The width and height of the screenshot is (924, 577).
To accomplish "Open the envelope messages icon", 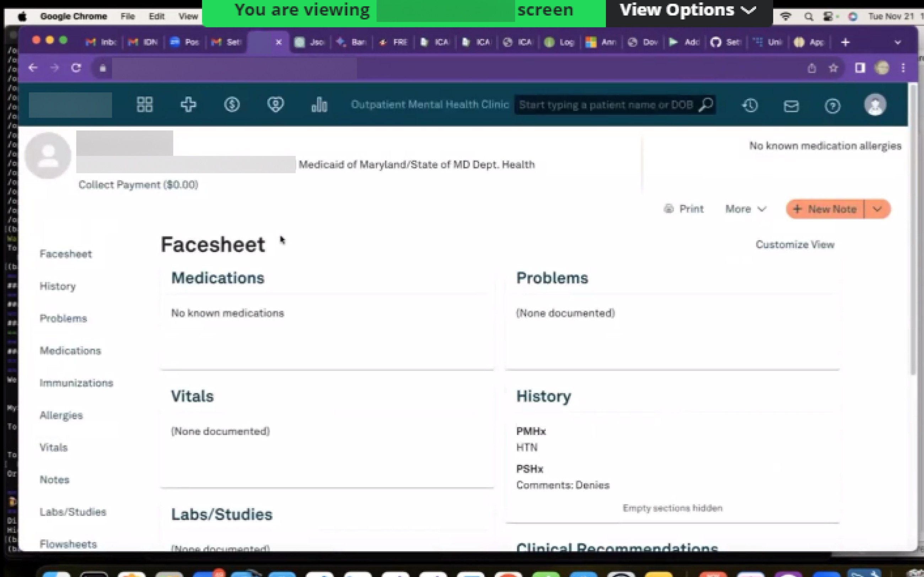I will (791, 106).
